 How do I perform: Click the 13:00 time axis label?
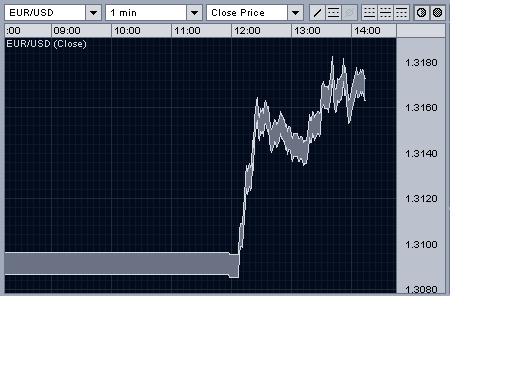[307, 31]
